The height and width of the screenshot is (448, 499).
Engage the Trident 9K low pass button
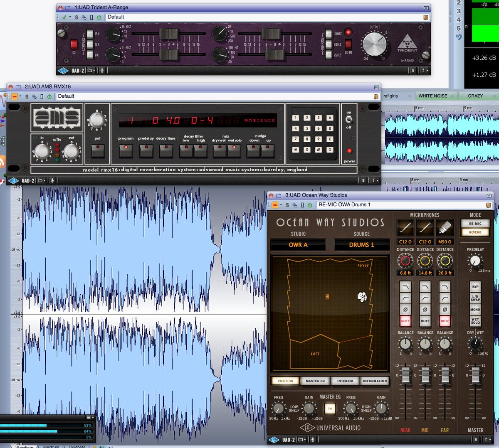(89, 54)
